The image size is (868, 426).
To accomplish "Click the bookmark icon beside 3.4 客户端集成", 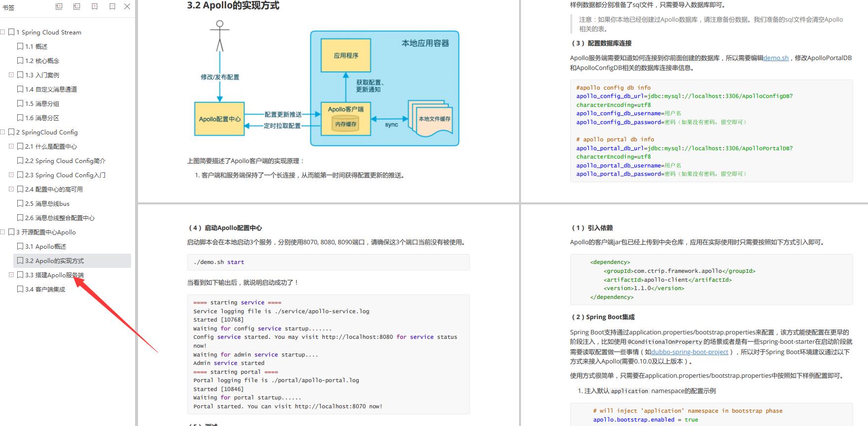I will click(20, 289).
